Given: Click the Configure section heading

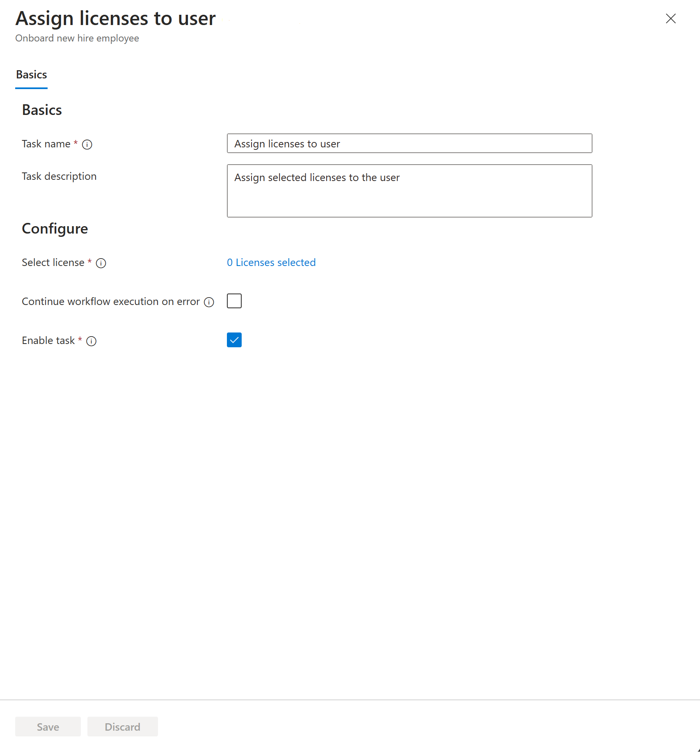Looking at the screenshot, I should (55, 229).
